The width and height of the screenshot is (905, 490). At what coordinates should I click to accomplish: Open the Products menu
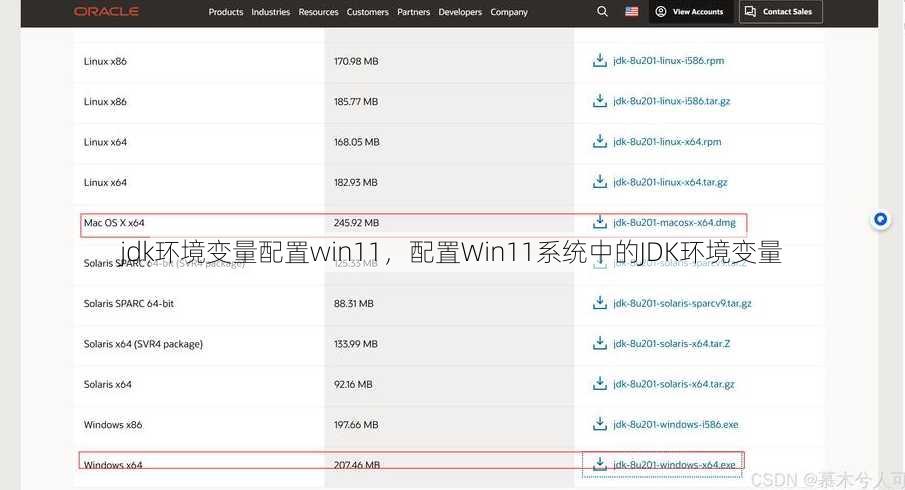[x=226, y=12]
